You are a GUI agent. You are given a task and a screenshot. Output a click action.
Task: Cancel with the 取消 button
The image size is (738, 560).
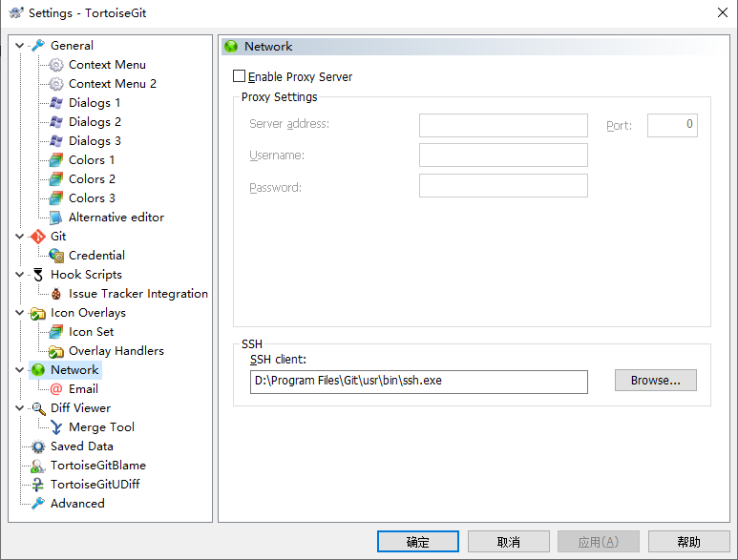[x=509, y=542]
